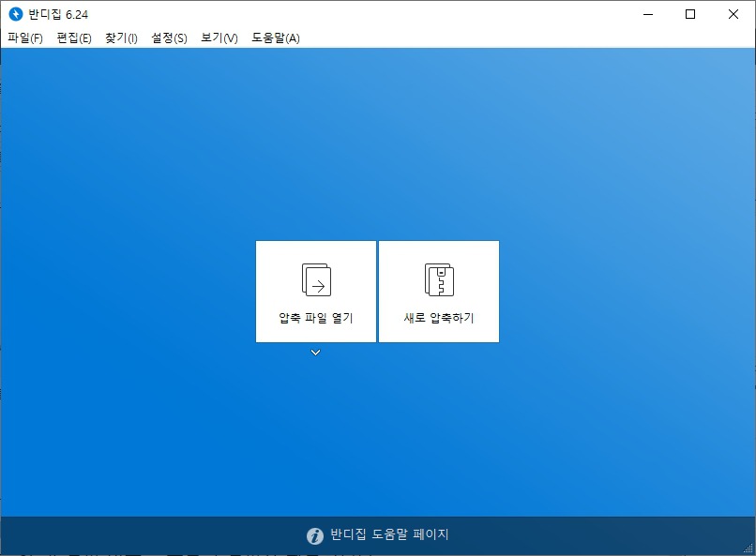The width and height of the screenshot is (756, 556).
Task: Click the 압축 파일 열기 tile
Action: 316,292
